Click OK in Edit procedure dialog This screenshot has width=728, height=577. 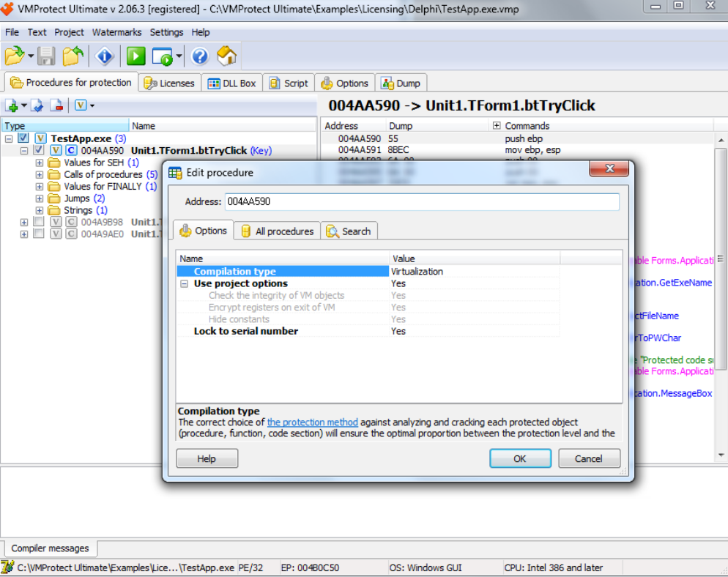click(520, 458)
